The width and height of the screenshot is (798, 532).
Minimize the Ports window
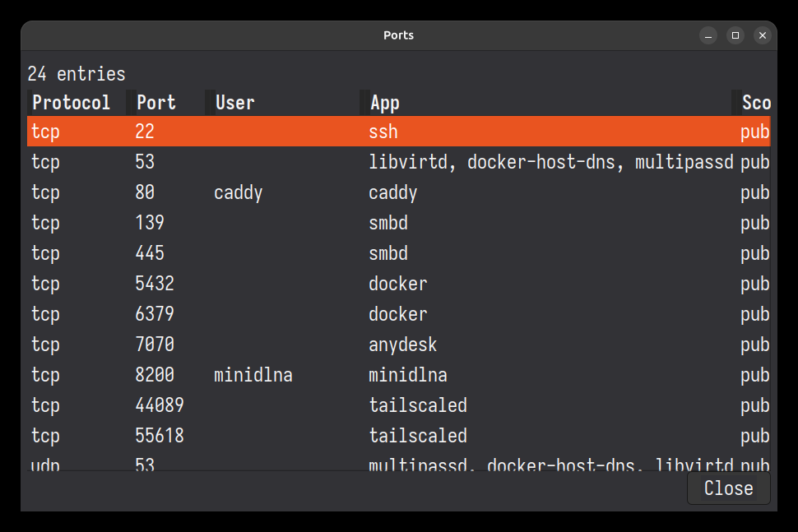(708, 35)
